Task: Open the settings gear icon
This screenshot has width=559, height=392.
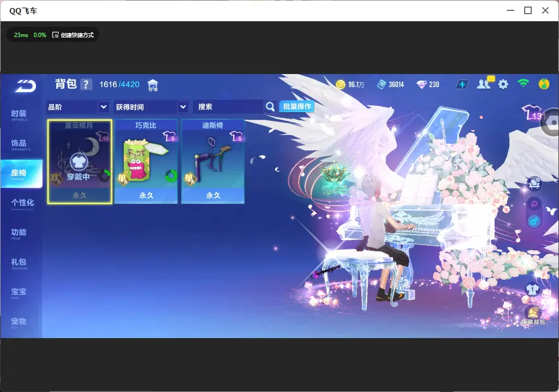Action: 503,84
